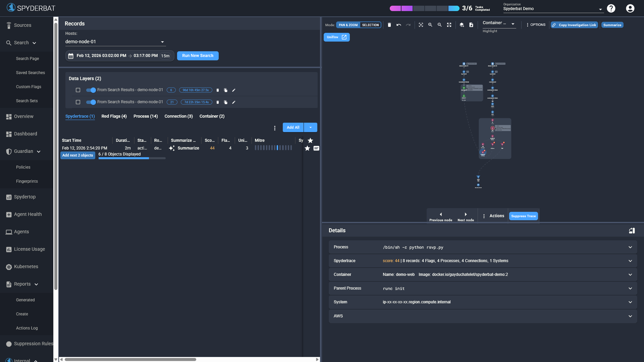Select the Zoom In tool on the graph toolbar

[430, 25]
